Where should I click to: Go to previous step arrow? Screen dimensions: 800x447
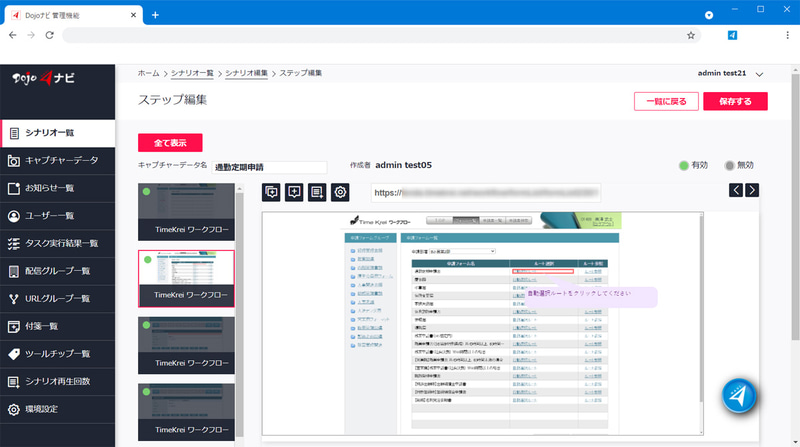(736, 190)
